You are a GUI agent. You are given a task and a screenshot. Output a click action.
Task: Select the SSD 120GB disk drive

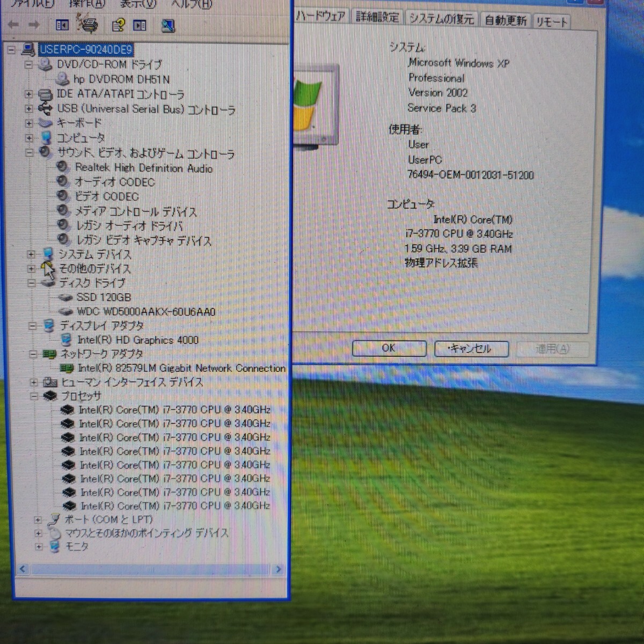pos(104,297)
